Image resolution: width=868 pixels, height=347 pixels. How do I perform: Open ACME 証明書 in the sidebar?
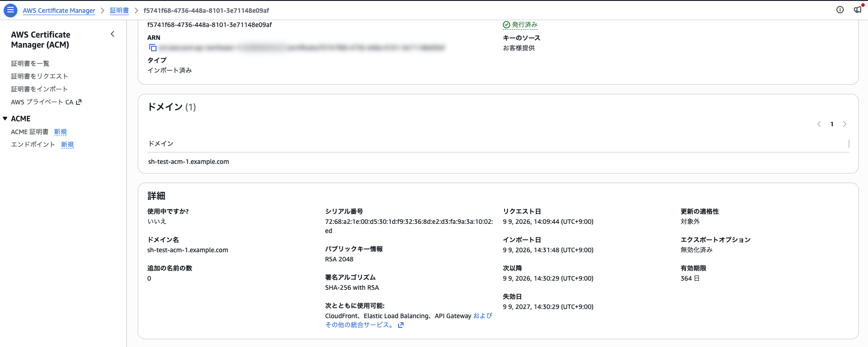coord(30,132)
